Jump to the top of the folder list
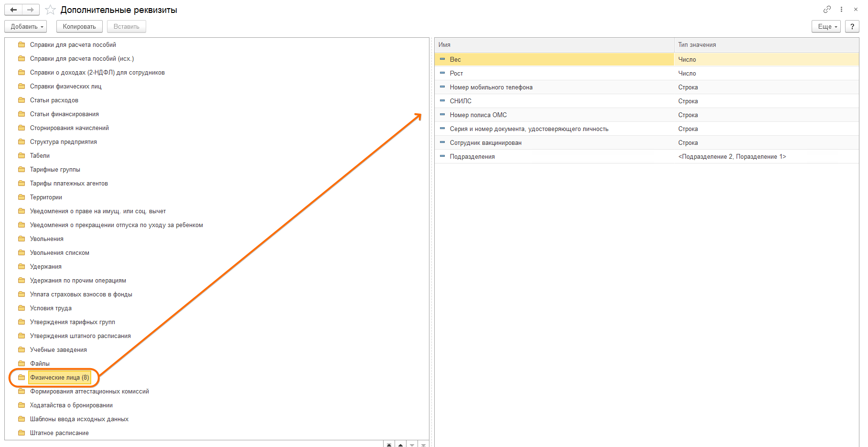This screenshot has height=447, width=868. (x=389, y=445)
